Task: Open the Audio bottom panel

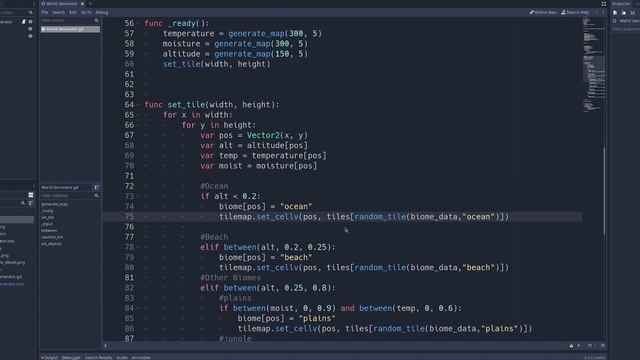Action: click(122, 358)
